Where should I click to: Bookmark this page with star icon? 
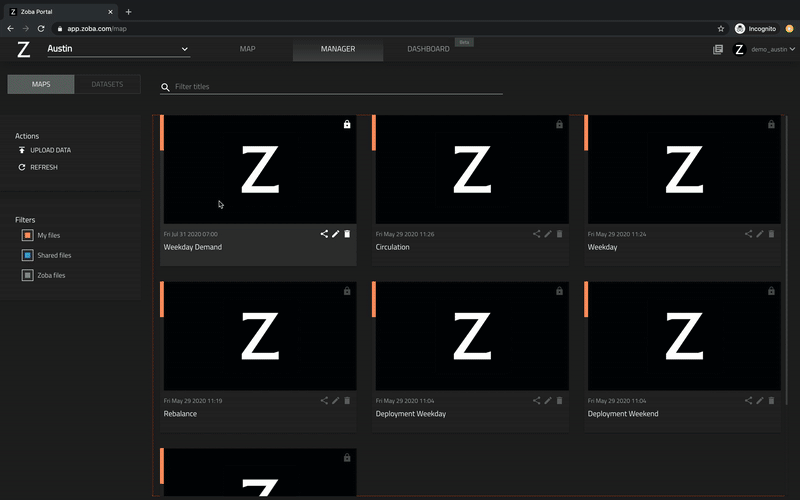721,29
